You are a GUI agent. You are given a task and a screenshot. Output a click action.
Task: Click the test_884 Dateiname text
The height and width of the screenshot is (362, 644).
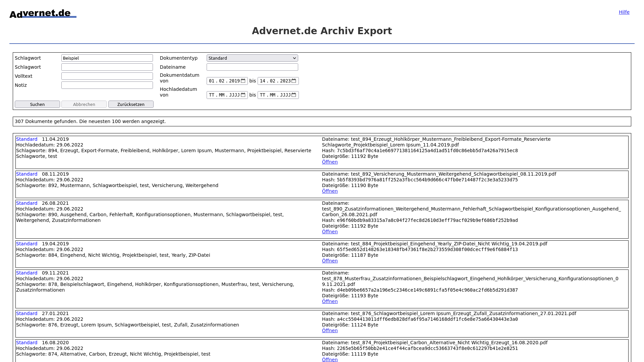[435, 244]
